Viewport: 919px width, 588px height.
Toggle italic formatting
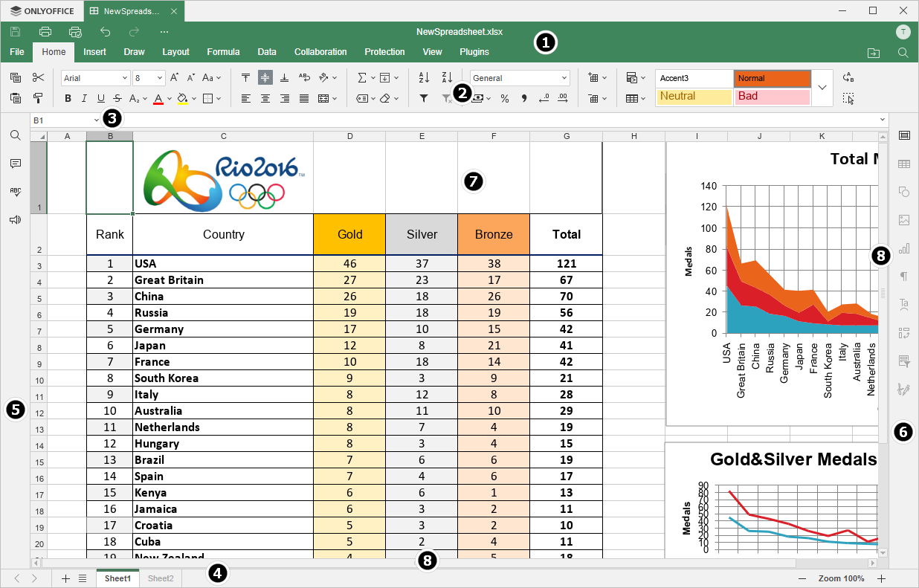pyautogui.click(x=84, y=97)
